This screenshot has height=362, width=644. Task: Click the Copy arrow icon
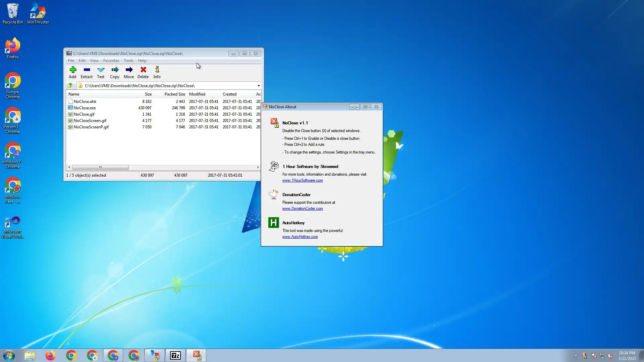click(x=115, y=70)
